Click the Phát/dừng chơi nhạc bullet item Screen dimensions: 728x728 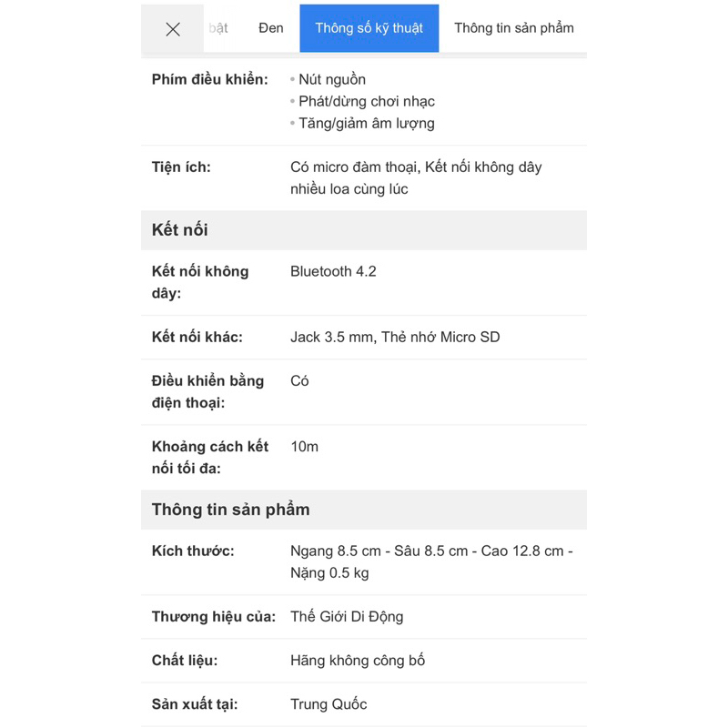(367, 102)
